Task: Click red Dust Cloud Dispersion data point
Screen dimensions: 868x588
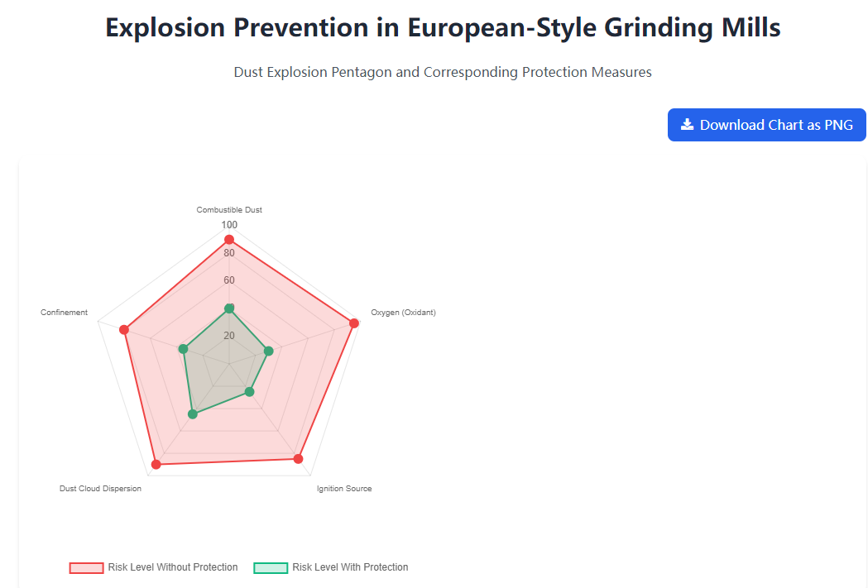Action: tap(156, 464)
